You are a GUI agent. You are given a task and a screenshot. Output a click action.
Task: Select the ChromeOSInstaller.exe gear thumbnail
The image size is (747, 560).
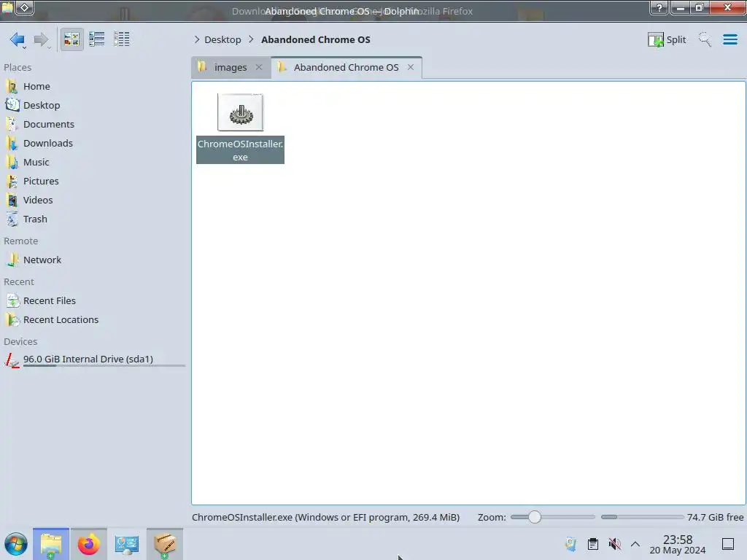(x=240, y=112)
